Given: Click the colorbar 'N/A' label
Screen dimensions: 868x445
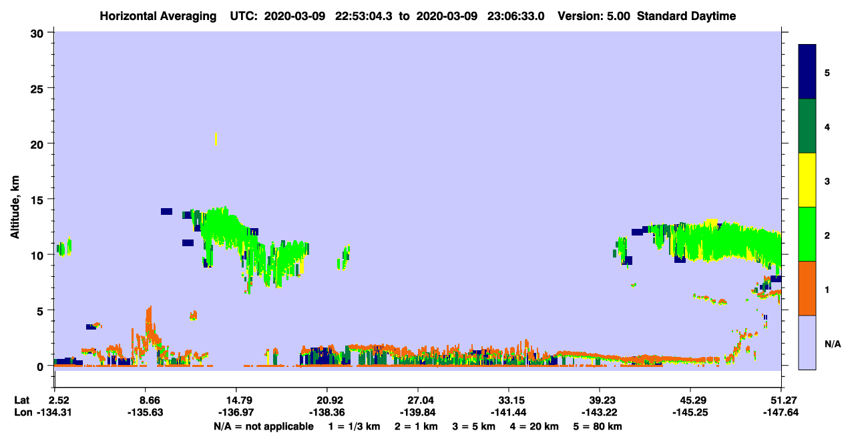Looking at the screenshot, I should pos(833,344).
